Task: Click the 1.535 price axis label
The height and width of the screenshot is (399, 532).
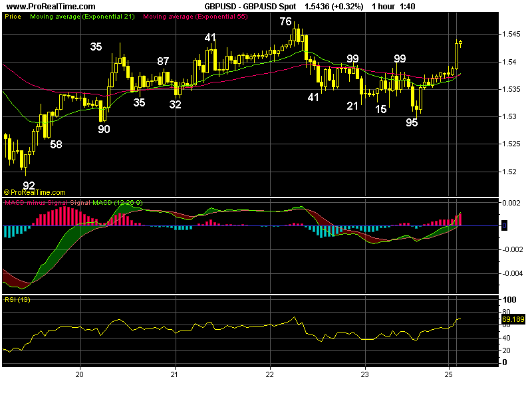Action: pos(511,89)
